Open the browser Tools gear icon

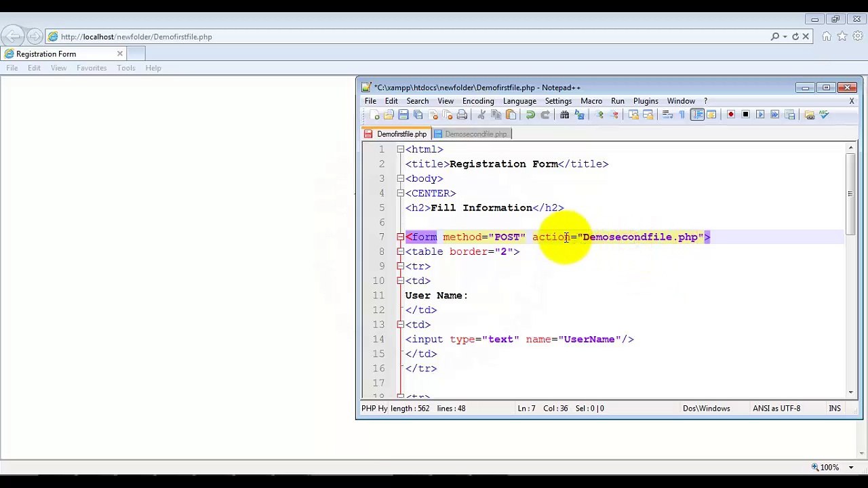(x=857, y=37)
